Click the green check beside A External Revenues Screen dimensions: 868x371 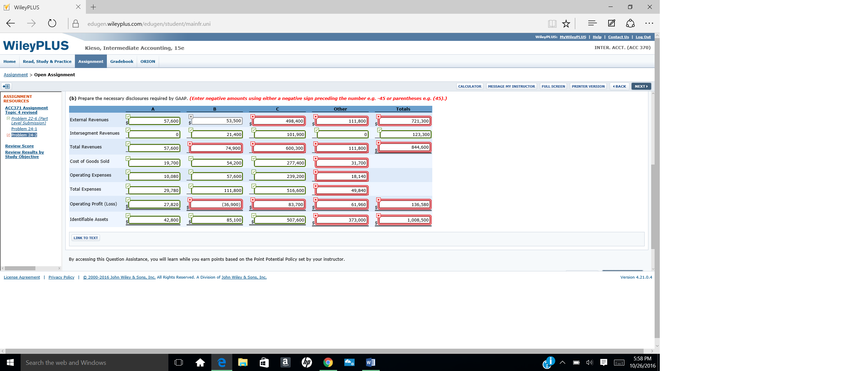[128, 116]
